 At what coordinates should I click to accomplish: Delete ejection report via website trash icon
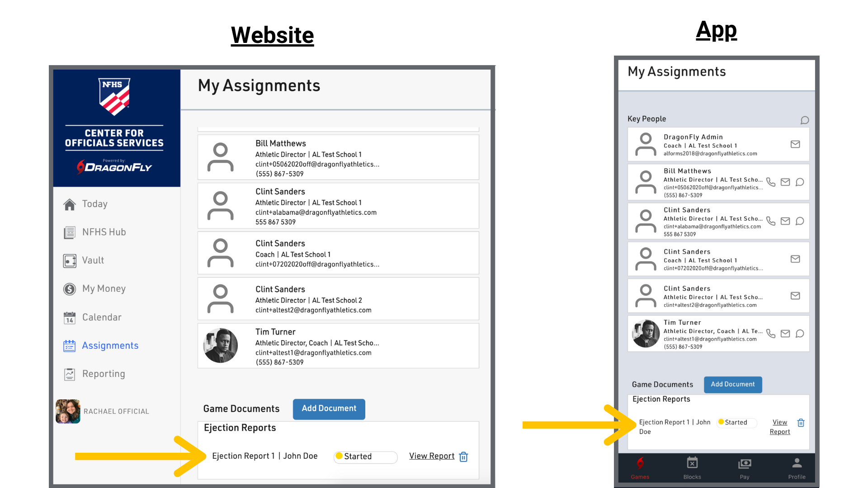(x=463, y=457)
